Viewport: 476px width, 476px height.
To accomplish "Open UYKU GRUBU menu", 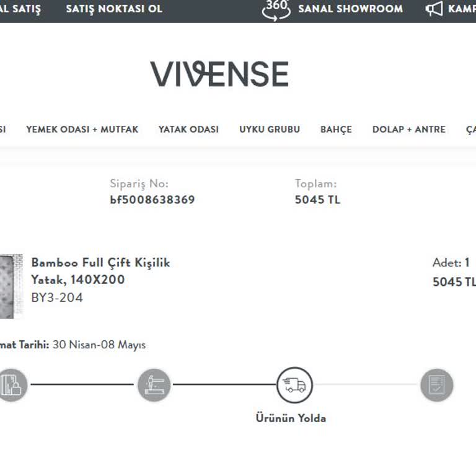I will [270, 130].
